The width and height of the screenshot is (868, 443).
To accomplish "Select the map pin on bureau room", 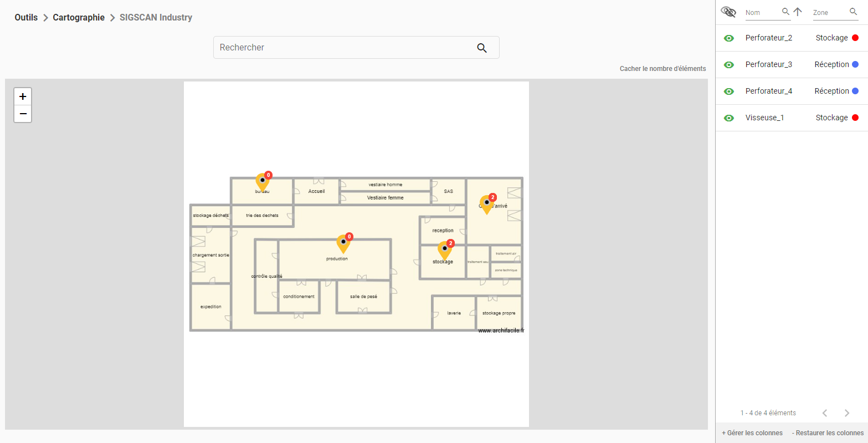I will click(263, 182).
